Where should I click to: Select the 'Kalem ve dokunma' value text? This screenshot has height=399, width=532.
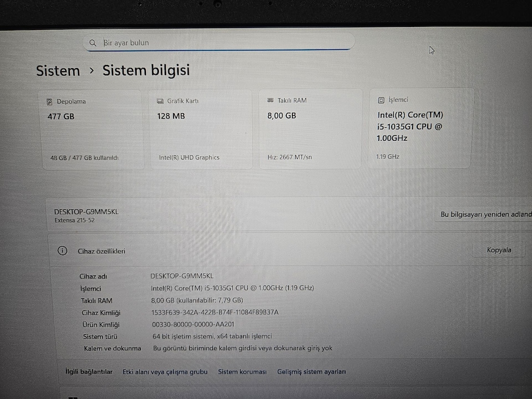243,348
